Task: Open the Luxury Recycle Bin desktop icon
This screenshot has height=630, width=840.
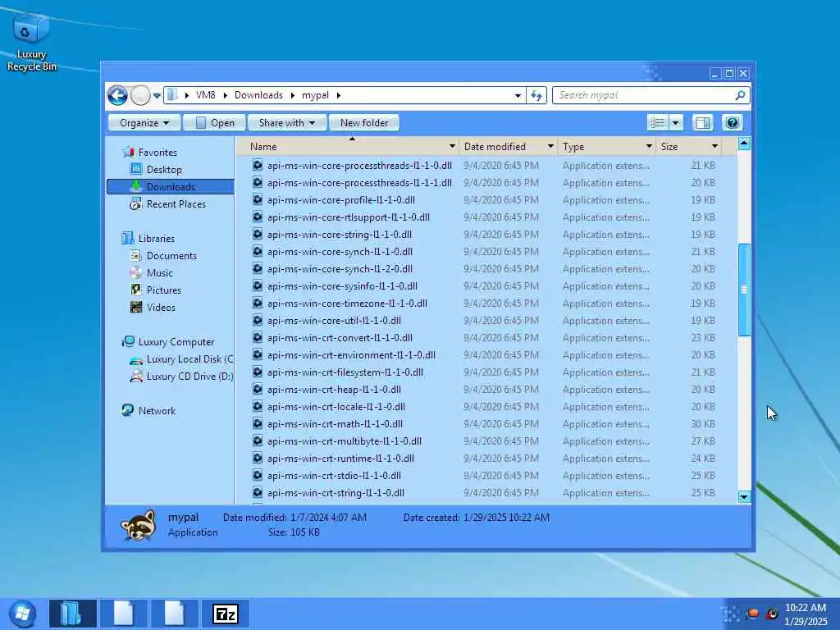Action: click(x=31, y=43)
